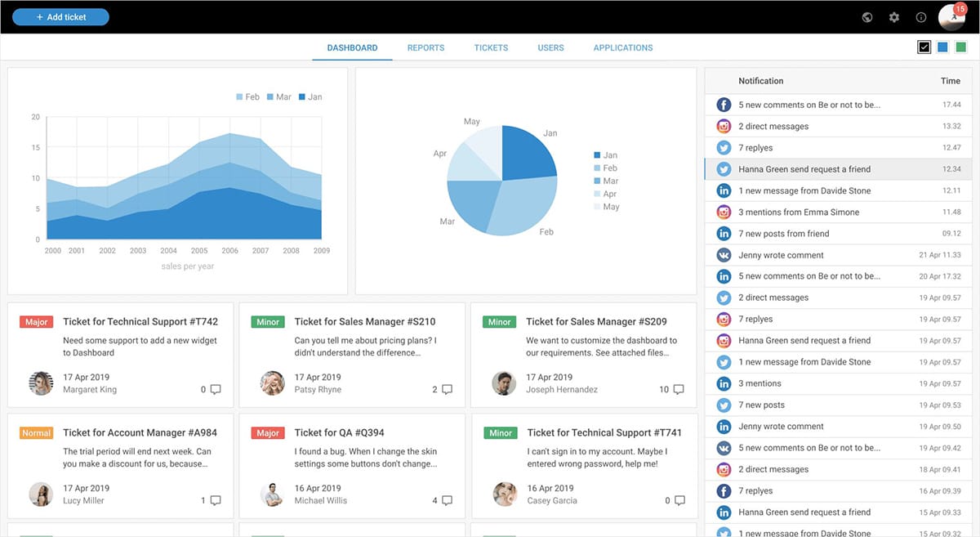Open the Tickets tab

click(491, 47)
